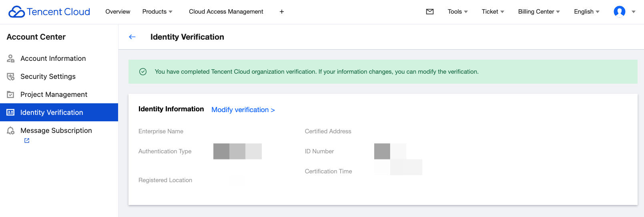Click the back arrow beside Identity Verification
This screenshot has height=217, width=644.
(x=132, y=37)
